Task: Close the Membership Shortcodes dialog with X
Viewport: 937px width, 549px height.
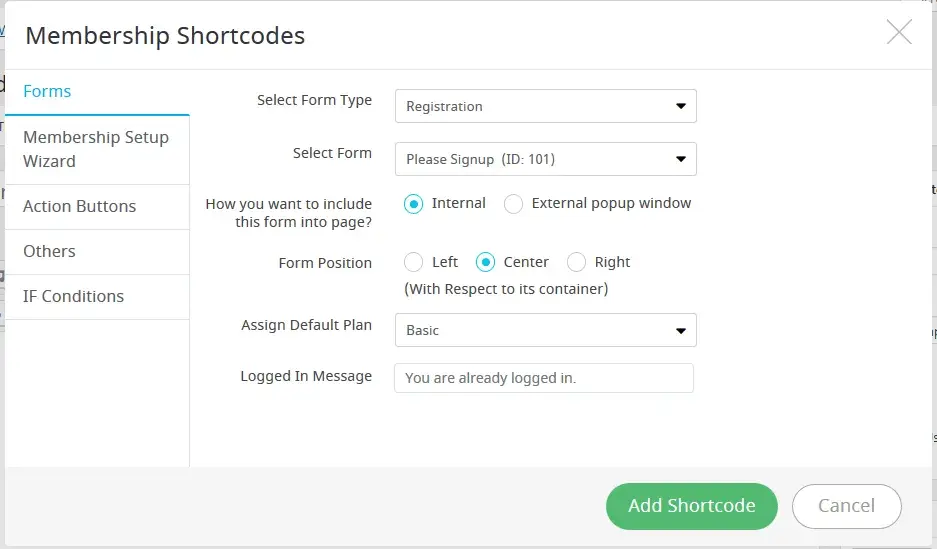Action: [x=899, y=33]
